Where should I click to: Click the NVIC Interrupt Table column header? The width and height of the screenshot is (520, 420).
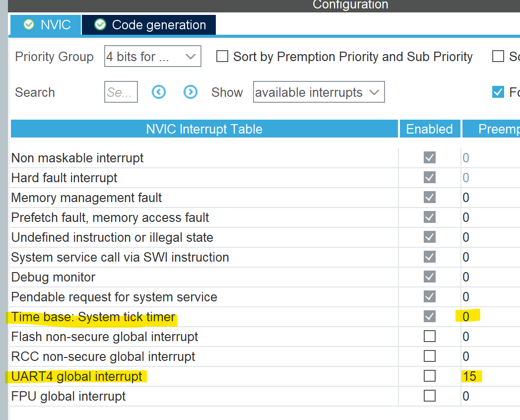pyautogui.click(x=204, y=129)
